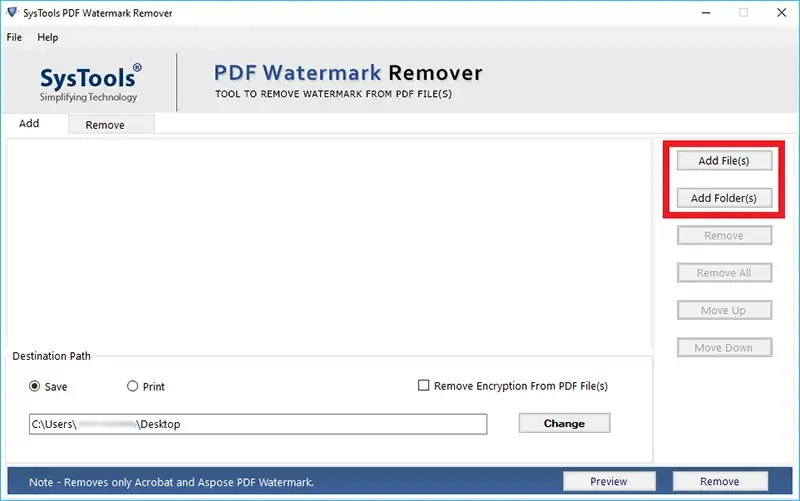800x501 pixels.
Task: Enable Remove Encryption From PDF File(s) checkbox
Action: 423,385
